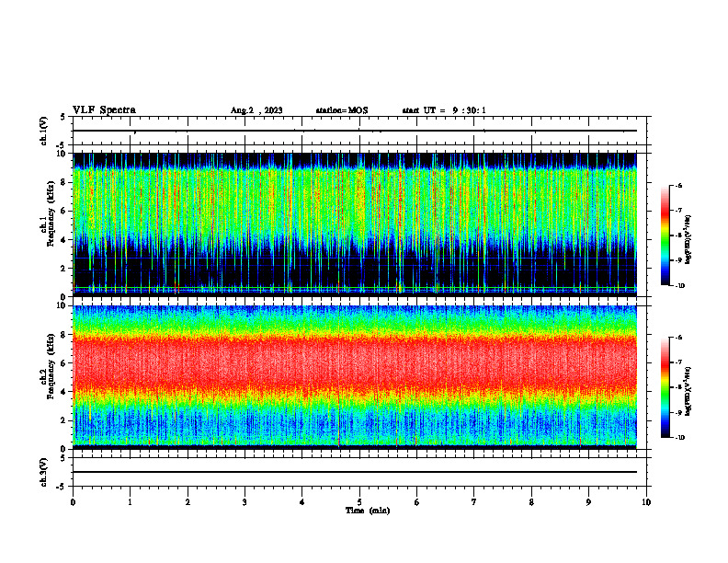Click the ch.2 spectrogram panel
The image size is (728, 563).
point(355,377)
